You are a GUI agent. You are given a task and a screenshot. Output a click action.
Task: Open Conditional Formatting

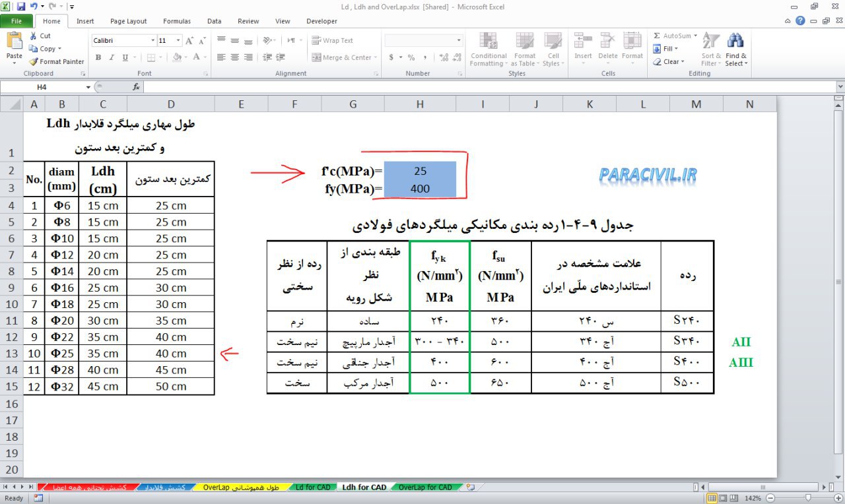pos(489,49)
